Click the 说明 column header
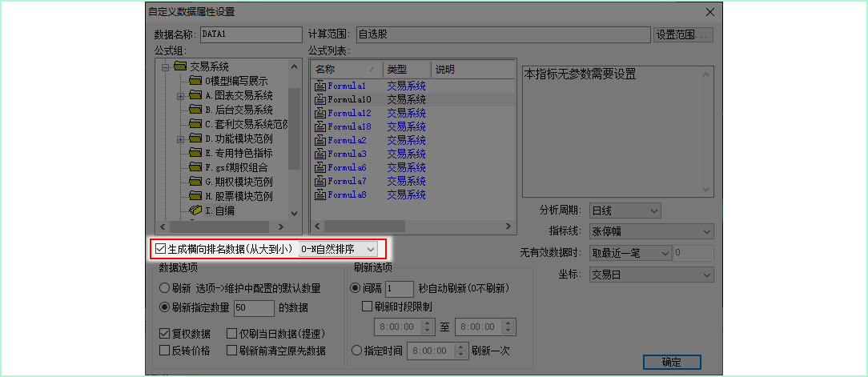 (473, 70)
